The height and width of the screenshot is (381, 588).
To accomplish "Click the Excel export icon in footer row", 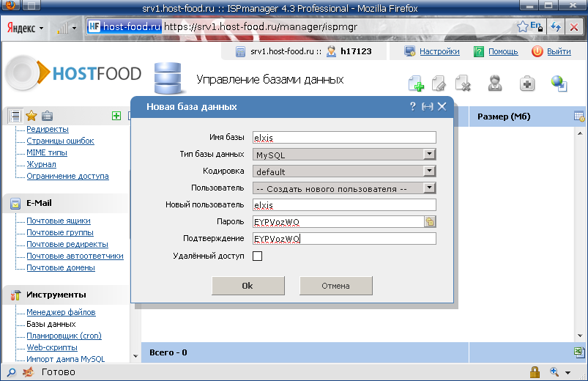I will (x=579, y=352).
